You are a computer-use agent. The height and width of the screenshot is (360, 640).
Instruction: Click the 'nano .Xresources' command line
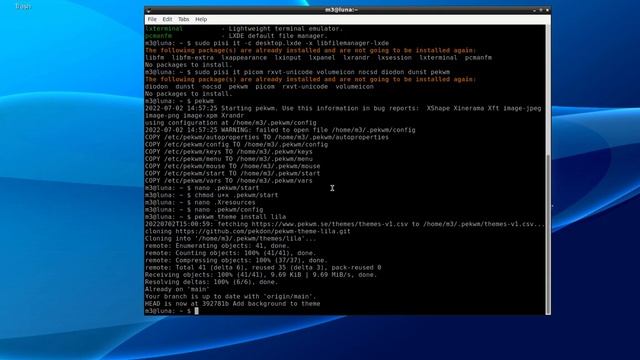[x=200, y=202]
